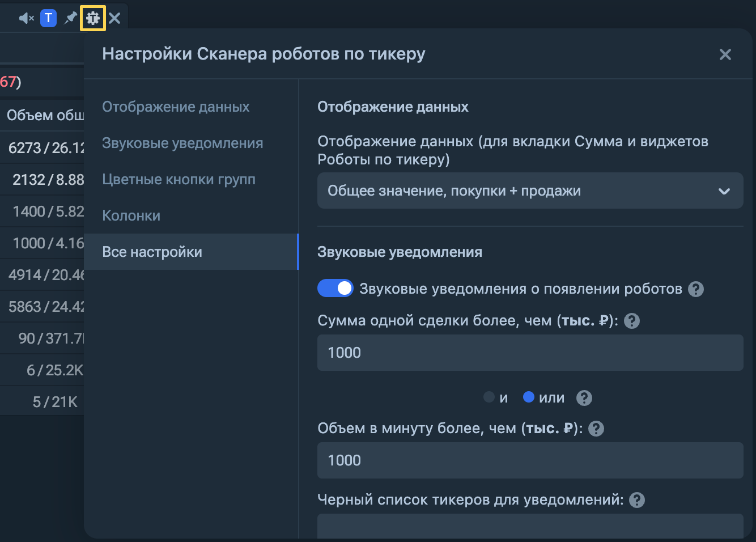Click help icon beside volume per minute label
Screen dimensions: 756x542
click(596, 429)
